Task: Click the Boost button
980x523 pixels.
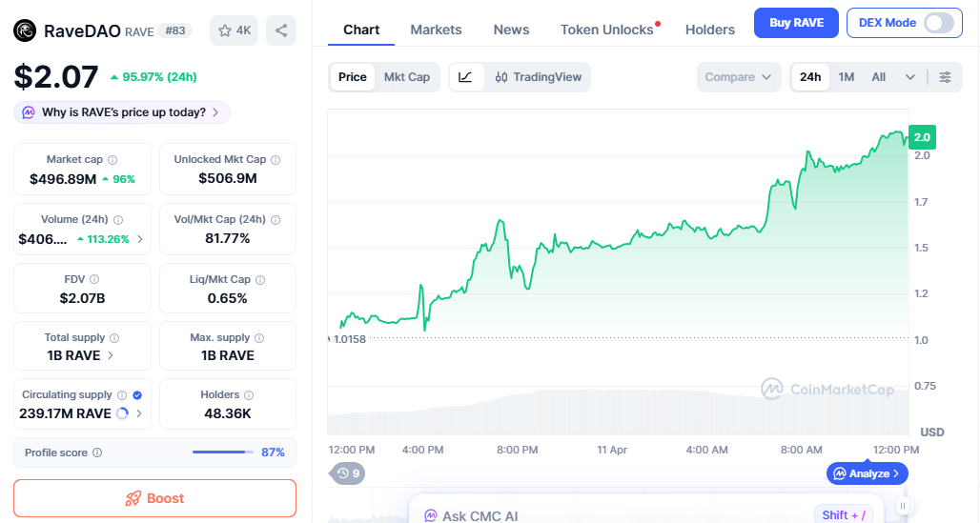Action: [x=155, y=498]
